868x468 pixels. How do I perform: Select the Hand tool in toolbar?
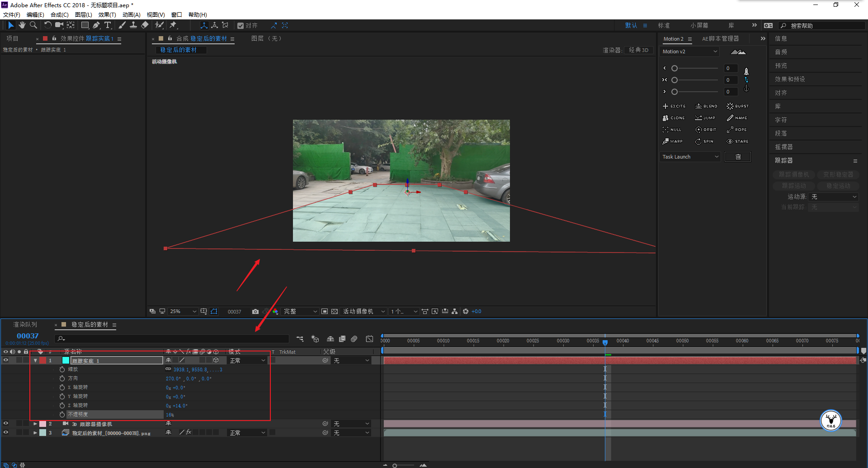click(22, 25)
